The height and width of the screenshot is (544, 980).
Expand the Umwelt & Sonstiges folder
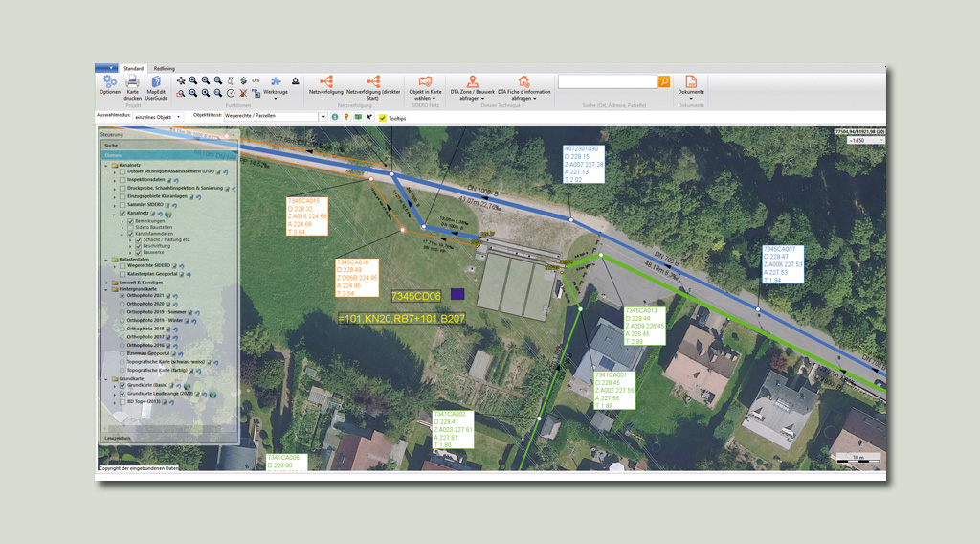[x=107, y=283]
